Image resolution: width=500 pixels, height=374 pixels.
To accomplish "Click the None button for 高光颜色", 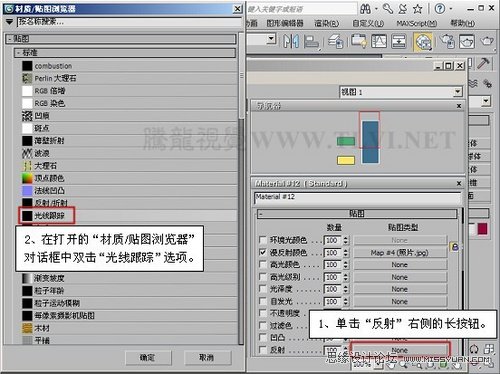I will 400,265.
